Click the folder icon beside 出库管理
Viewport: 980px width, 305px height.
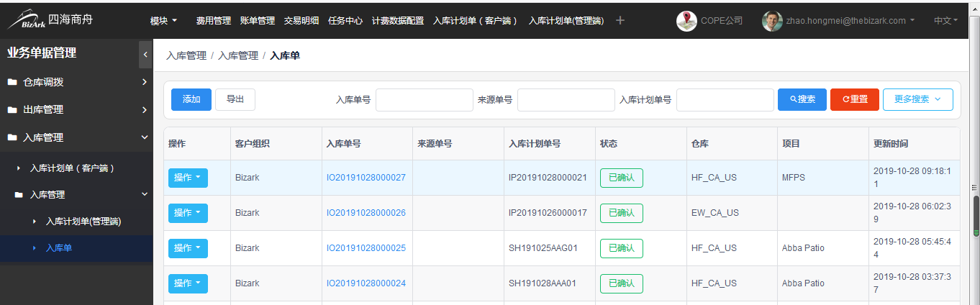click(12, 109)
